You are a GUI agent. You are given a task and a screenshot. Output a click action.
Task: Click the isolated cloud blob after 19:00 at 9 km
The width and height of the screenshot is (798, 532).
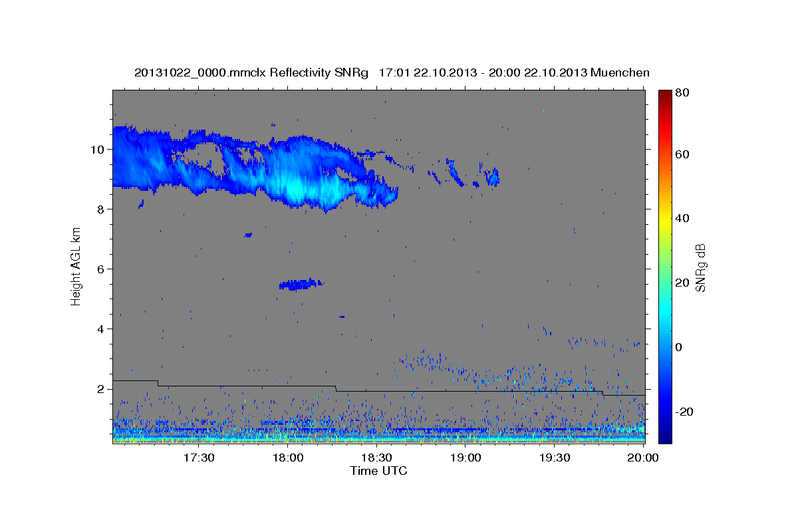coord(492,177)
